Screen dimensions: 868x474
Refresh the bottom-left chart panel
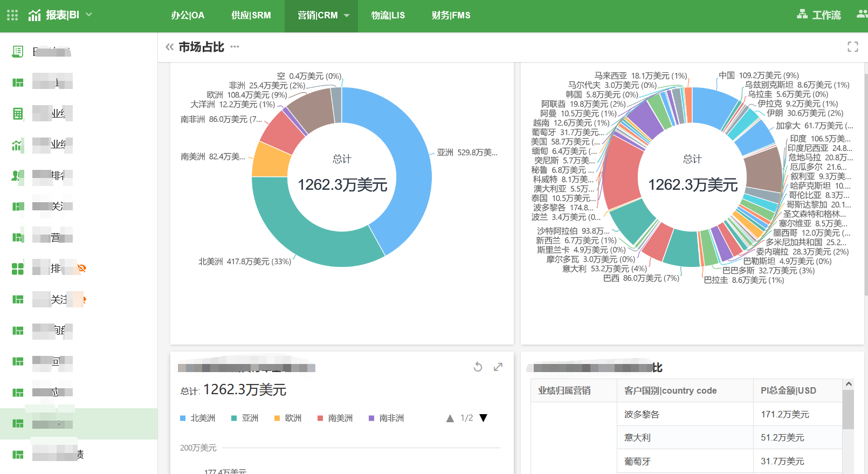478,367
